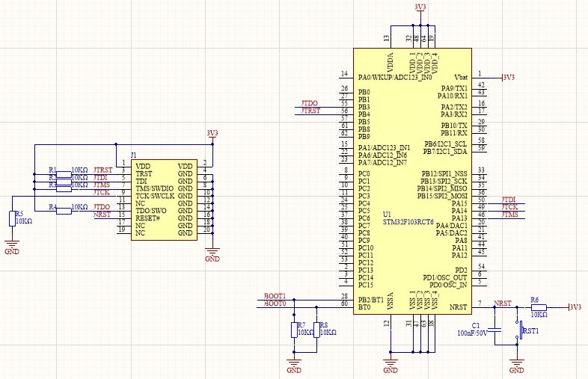588x379 pixels.
Task: Click the PB15/SPI2_MOSI pin name
Action: click(x=443, y=196)
